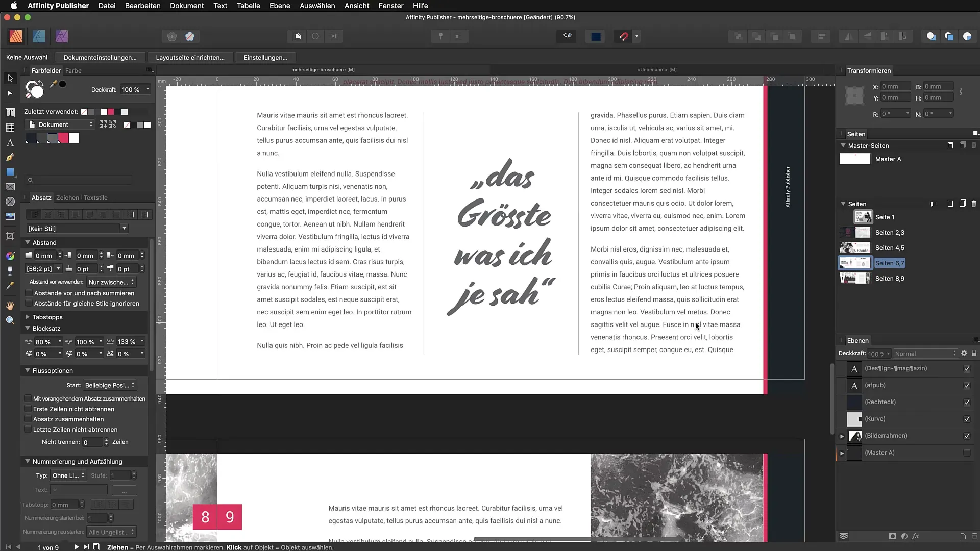This screenshot has width=980, height=551.
Task: Open the Ebene menu
Action: point(280,6)
